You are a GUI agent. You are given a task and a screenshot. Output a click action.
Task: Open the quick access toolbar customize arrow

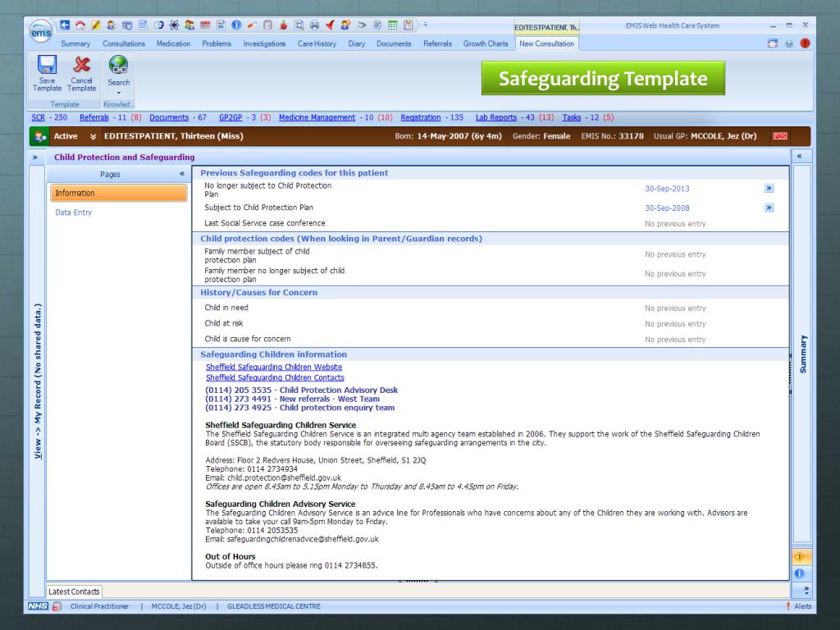[x=426, y=25]
